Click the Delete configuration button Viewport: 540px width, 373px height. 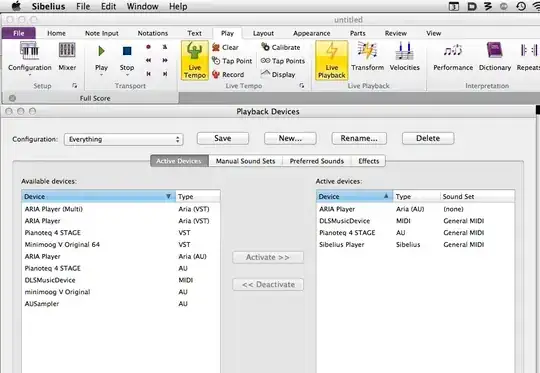coord(428,138)
